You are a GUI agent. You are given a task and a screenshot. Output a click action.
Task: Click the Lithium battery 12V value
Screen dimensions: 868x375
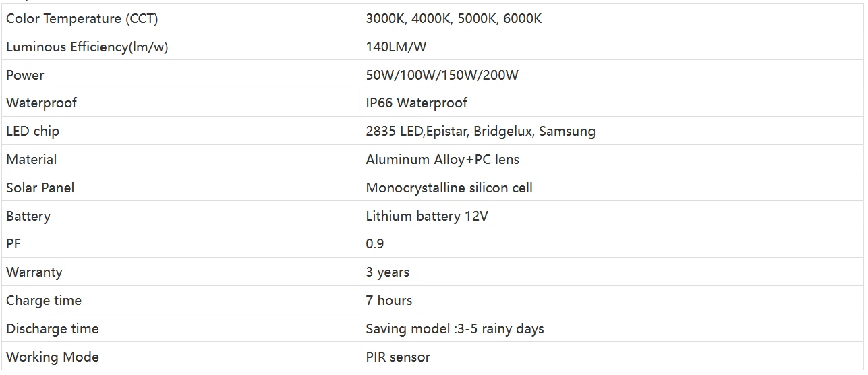[426, 217]
